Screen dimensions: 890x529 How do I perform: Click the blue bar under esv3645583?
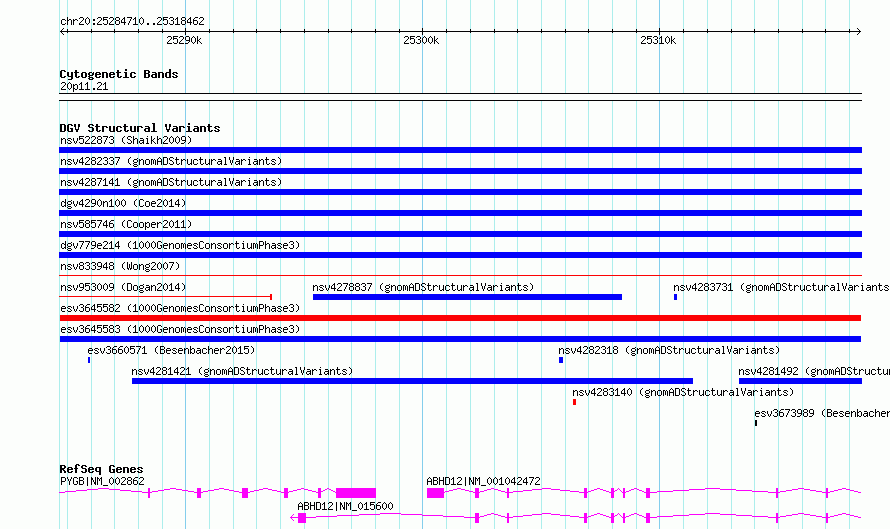[x=460, y=339]
